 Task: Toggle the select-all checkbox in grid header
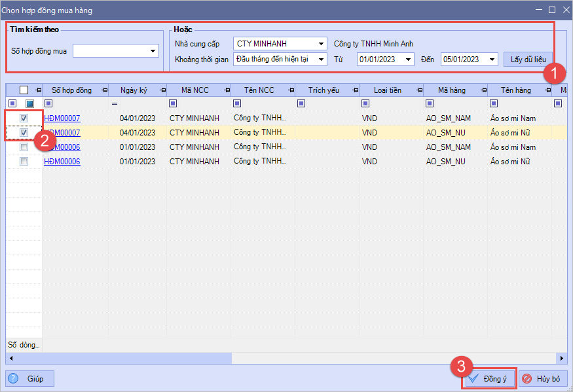coord(24,90)
